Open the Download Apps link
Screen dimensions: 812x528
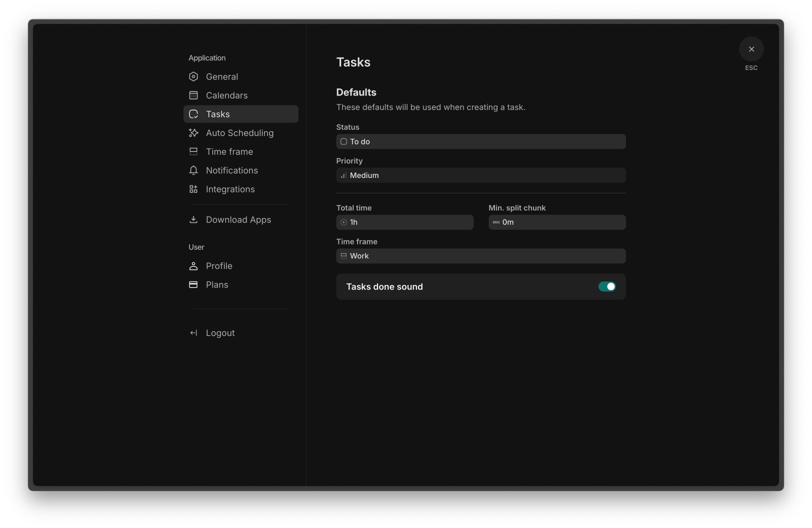[x=238, y=219]
